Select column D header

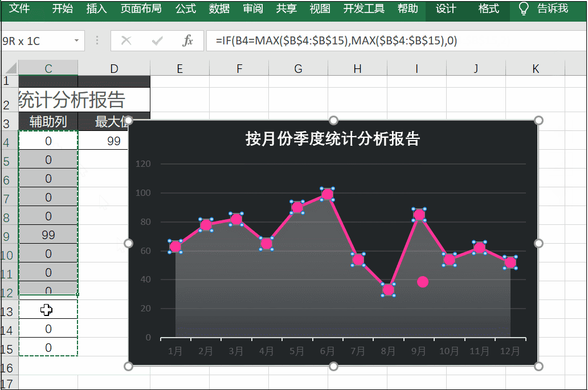click(114, 68)
